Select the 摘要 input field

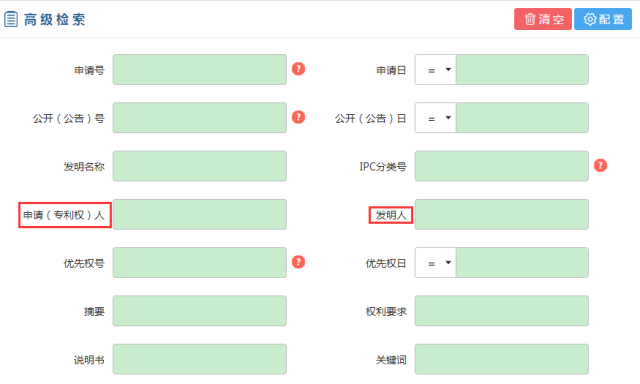point(200,311)
